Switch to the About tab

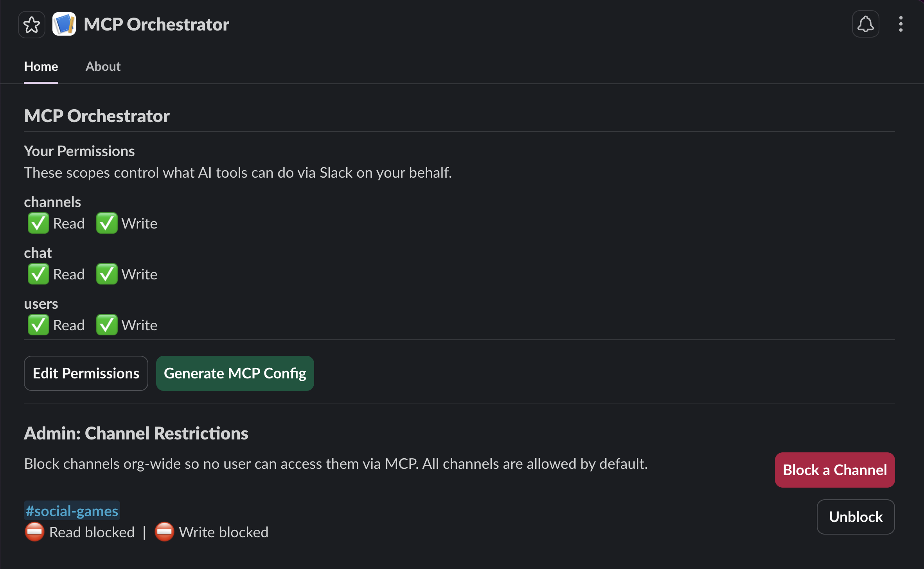click(x=103, y=66)
